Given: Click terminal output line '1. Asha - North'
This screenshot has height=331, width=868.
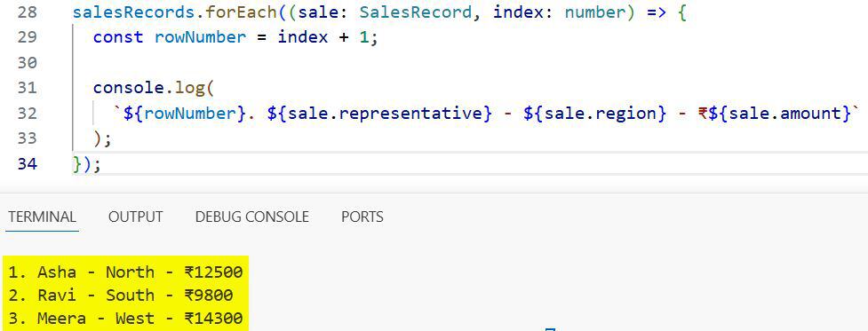Looking at the screenshot, I should point(125,272).
